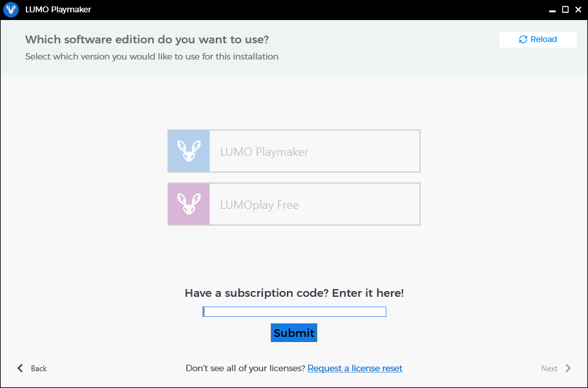This screenshot has width=588, height=388.
Task: Focus the subscription code text field
Action: coord(295,312)
